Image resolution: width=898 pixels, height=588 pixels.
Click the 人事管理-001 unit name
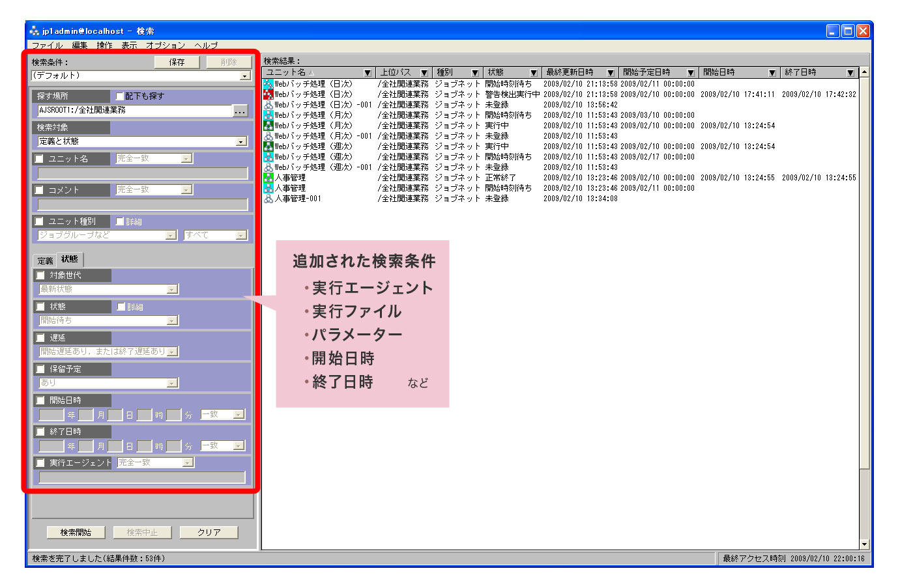298,199
